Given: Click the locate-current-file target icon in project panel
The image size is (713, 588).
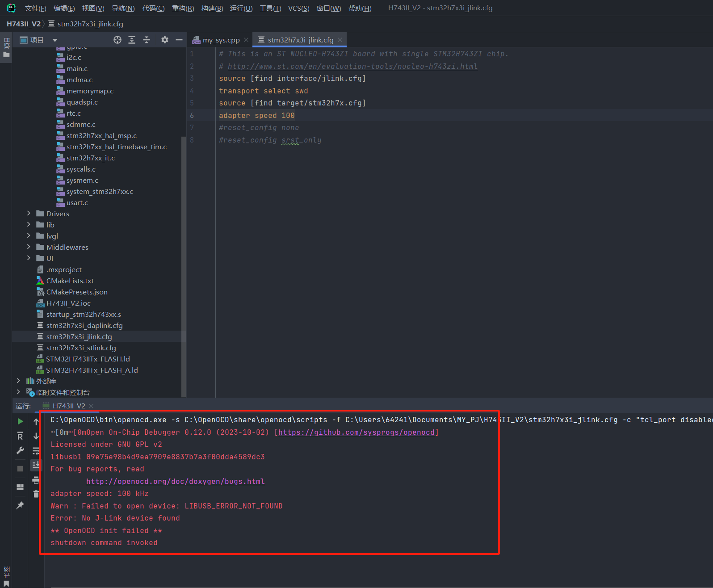Looking at the screenshot, I should pos(117,40).
